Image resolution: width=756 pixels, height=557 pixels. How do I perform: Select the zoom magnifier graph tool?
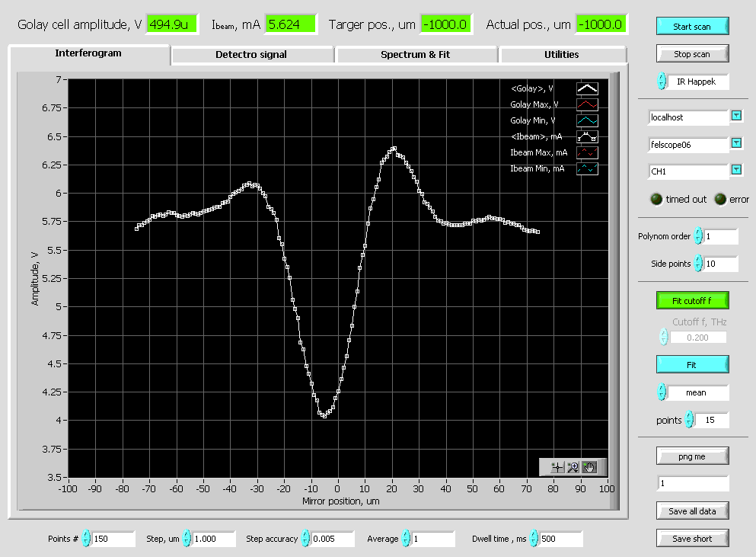tap(573, 467)
